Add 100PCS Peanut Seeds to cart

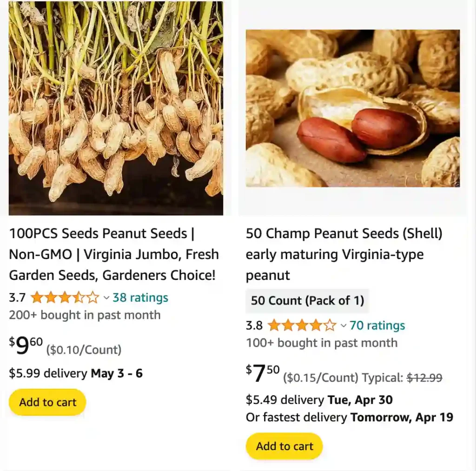pyautogui.click(x=47, y=402)
